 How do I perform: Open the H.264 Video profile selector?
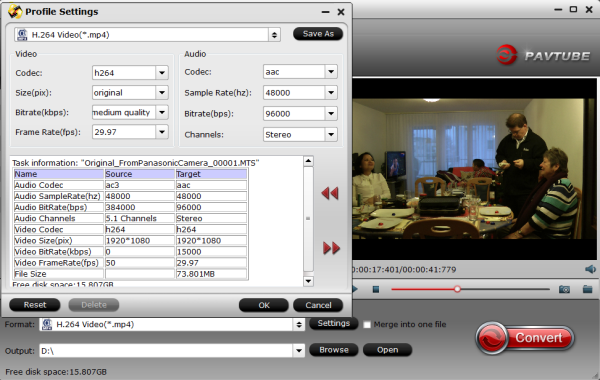(147, 35)
